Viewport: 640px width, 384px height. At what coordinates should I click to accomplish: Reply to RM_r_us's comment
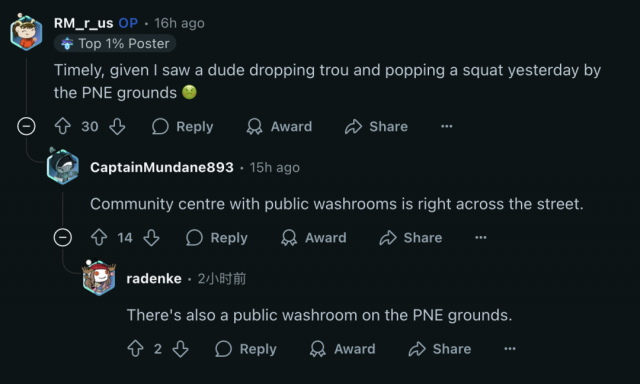click(182, 127)
